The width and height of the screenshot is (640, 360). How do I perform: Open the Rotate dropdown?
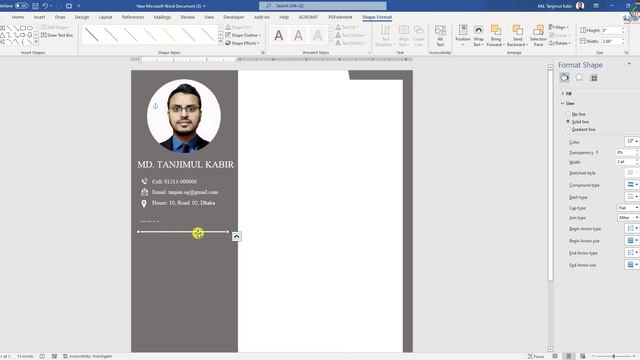[560, 43]
